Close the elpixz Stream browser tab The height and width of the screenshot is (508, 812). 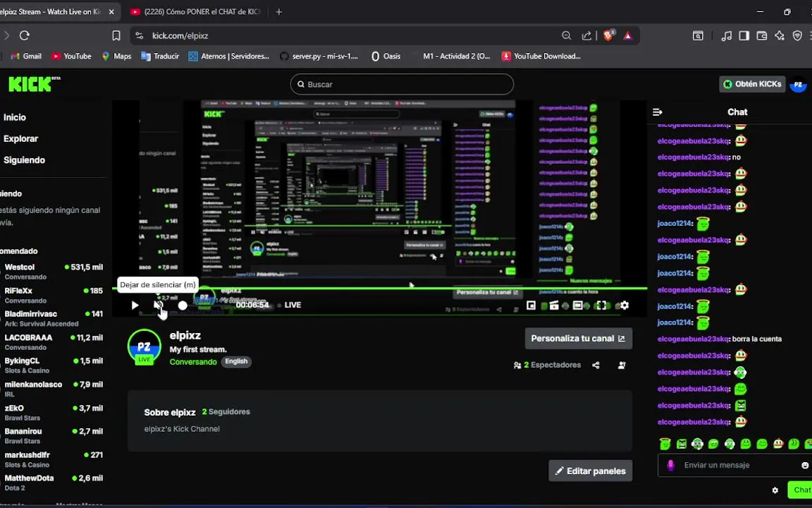(111, 11)
